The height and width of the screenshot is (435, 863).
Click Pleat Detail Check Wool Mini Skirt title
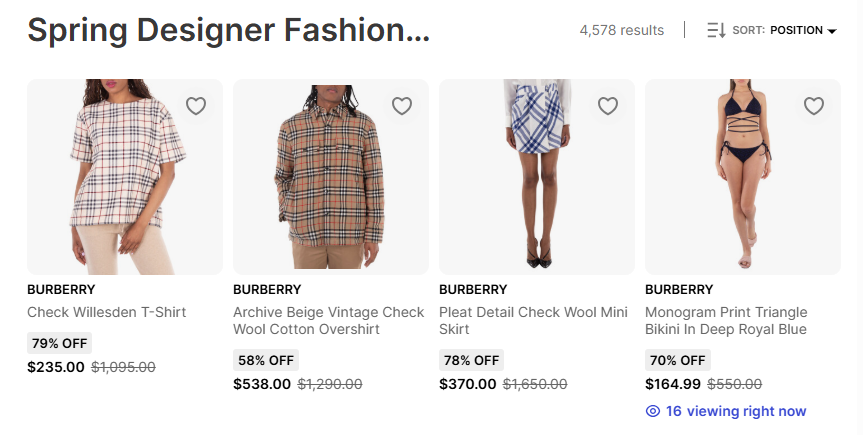click(x=533, y=321)
